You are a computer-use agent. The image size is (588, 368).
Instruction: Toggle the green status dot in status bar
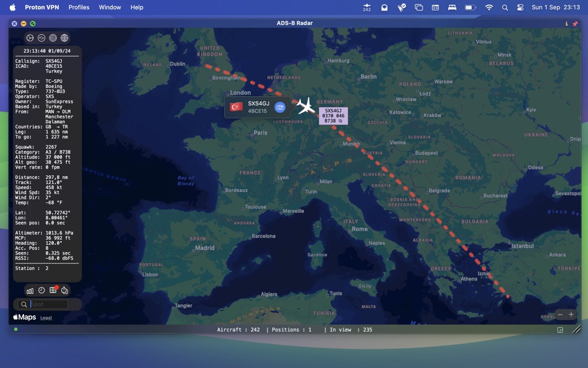pos(15,330)
